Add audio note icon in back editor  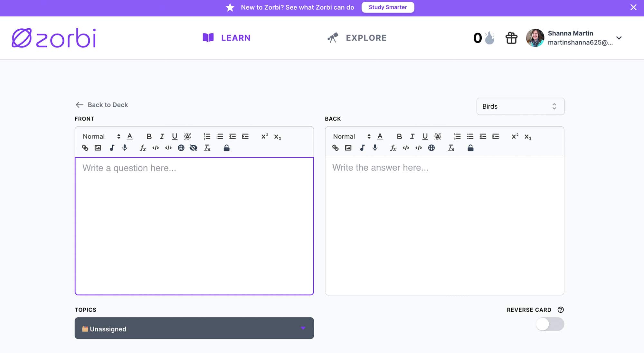point(362,148)
